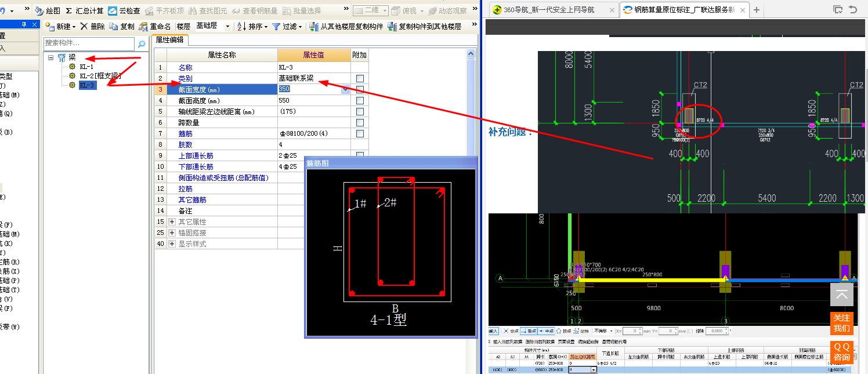Click 从其他楼层复制构件 icon
The image size is (868, 374).
click(x=314, y=26)
